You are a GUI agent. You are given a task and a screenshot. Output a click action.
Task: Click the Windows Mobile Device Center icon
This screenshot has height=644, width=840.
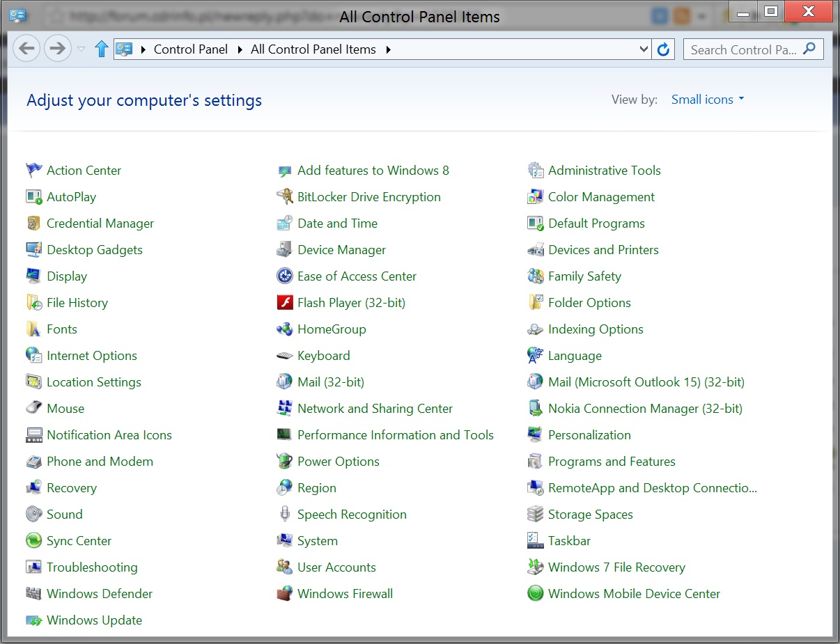pyautogui.click(x=535, y=593)
